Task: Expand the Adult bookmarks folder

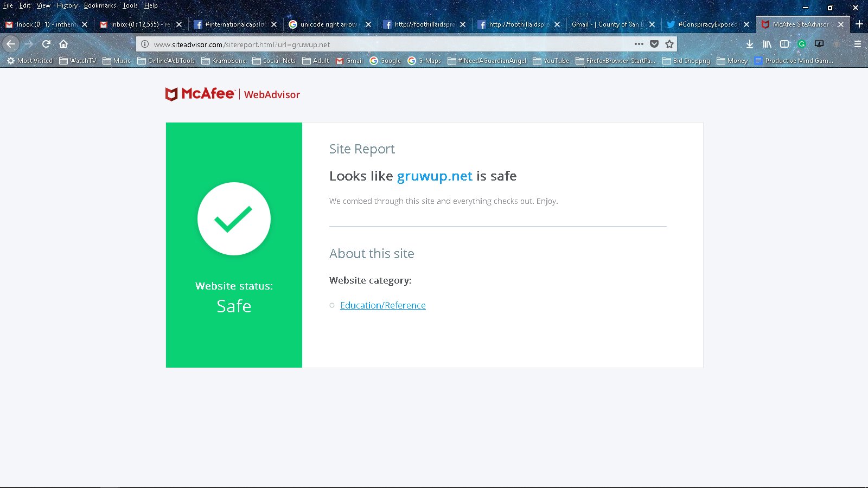Action: pyautogui.click(x=316, y=61)
